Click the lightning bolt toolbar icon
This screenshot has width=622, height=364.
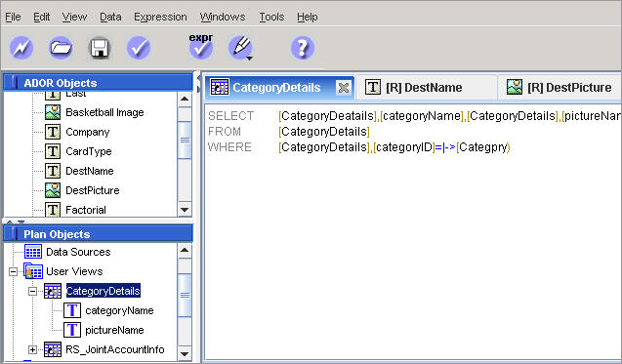point(21,48)
